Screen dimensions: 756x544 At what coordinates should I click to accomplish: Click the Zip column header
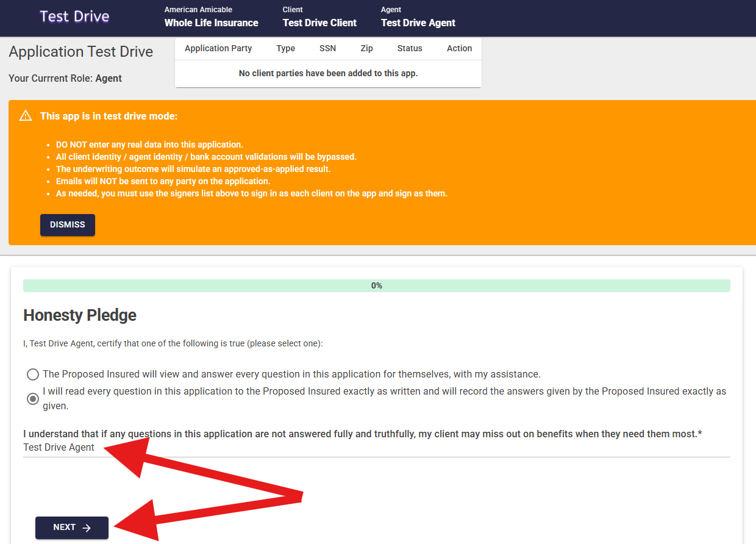(366, 49)
